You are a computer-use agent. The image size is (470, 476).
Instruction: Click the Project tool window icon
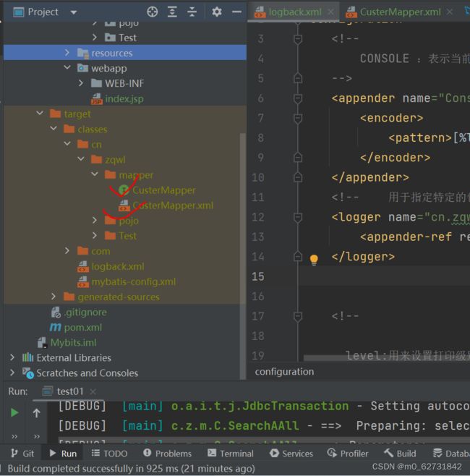click(x=19, y=12)
